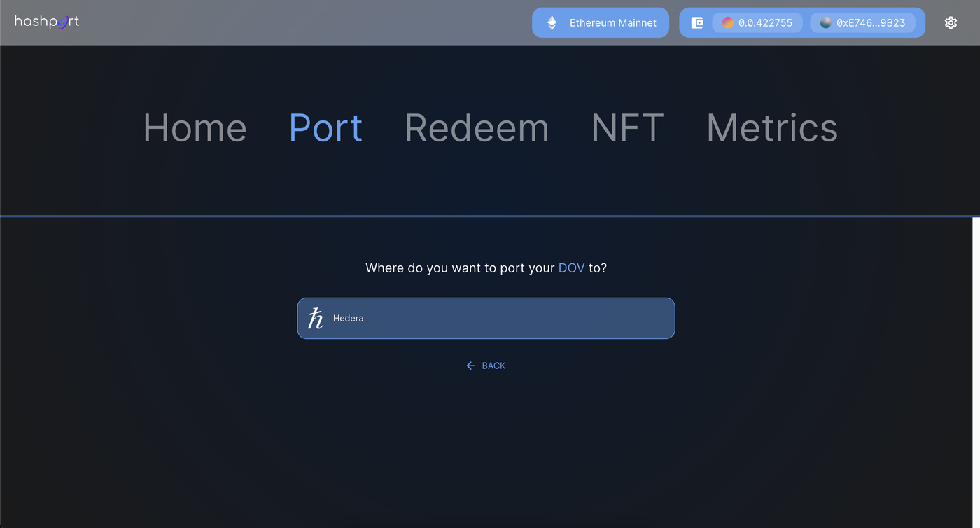This screenshot has height=528, width=980.
Task: Click the gradient avatar beside 0.0.422755
Action: 728,23
